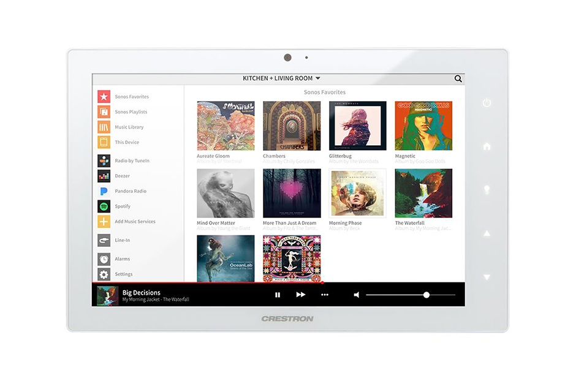Image resolution: width=576 pixels, height=392 pixels.
Task: Open the Alarms clock icon
Action: pos(104,259)
